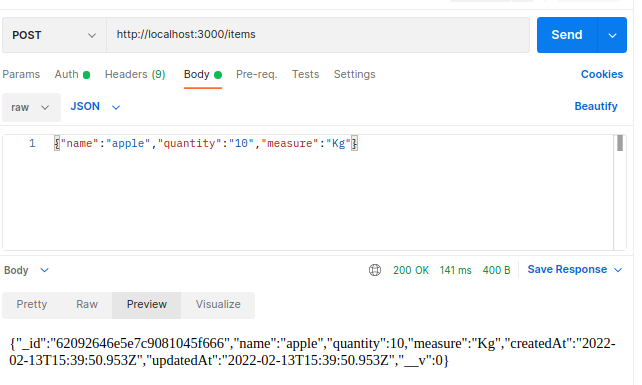The image size is (642, 385).
Task: Open the request Settings tab
Action: pos(355,74)
